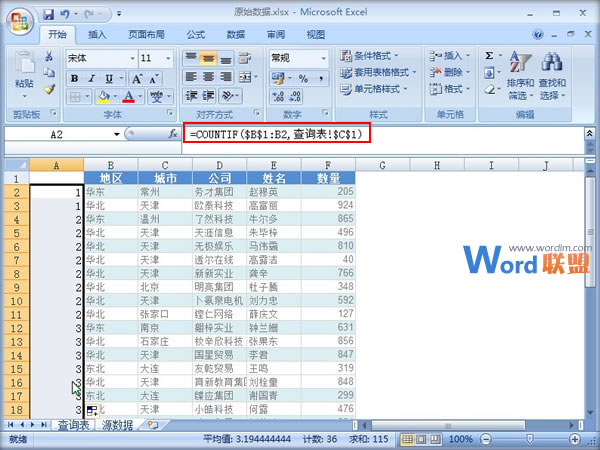Toggle wrap text icon
Image resolution: width=600 pixels, height=450 pixels.
[x=245, y=58]
